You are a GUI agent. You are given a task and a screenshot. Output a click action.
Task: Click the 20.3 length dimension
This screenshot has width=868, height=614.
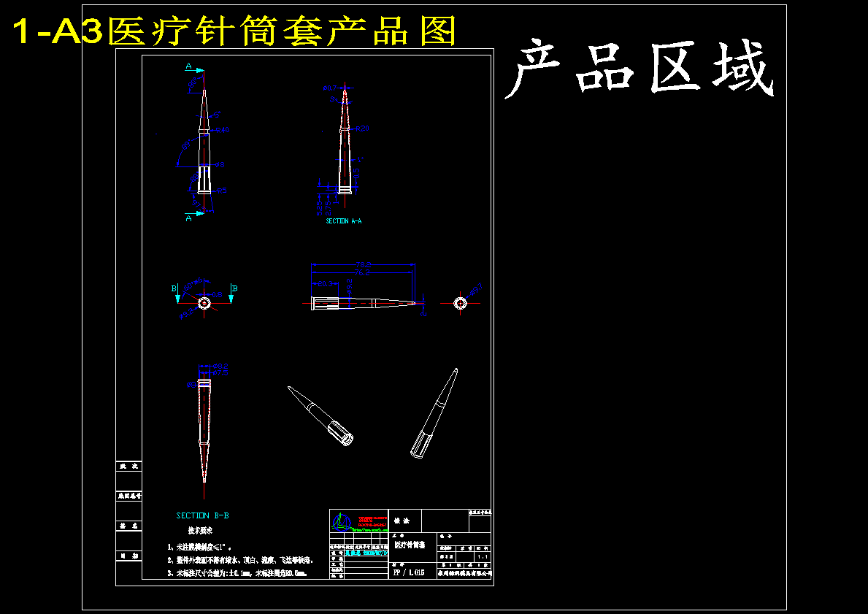325,283
